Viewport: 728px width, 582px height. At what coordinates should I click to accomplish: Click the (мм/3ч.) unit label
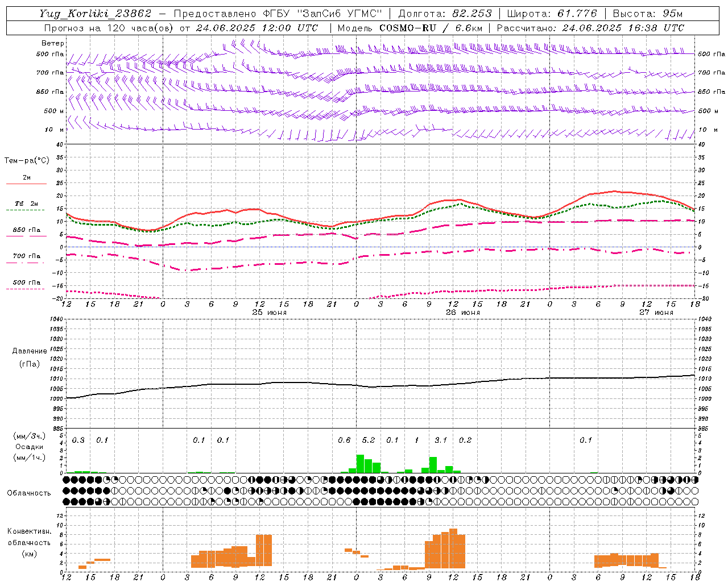point(30,436)
